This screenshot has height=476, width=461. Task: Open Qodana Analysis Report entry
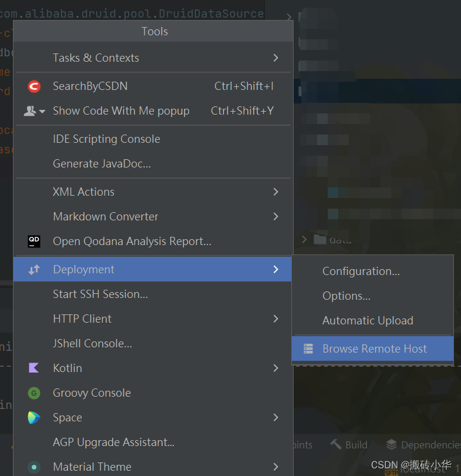153,242
